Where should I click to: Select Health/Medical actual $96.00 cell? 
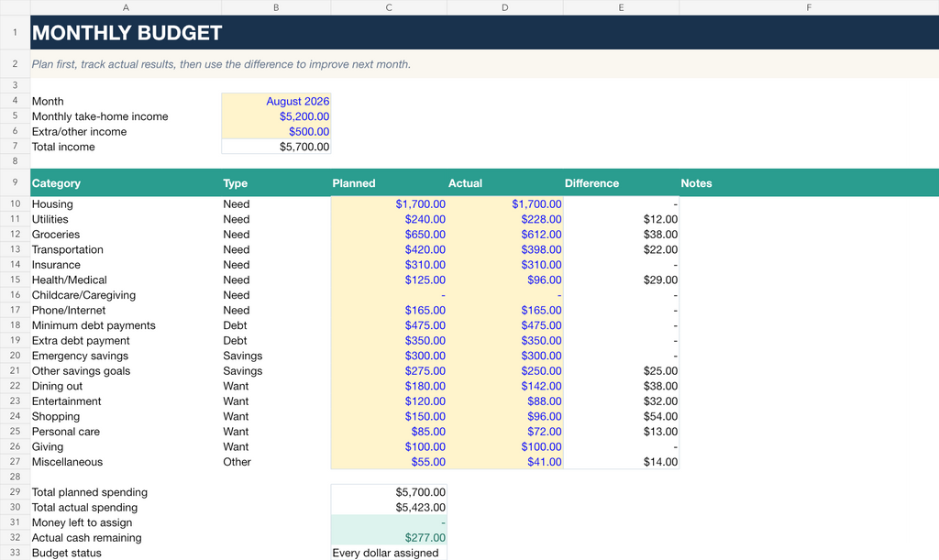click(x=505, y=280)
